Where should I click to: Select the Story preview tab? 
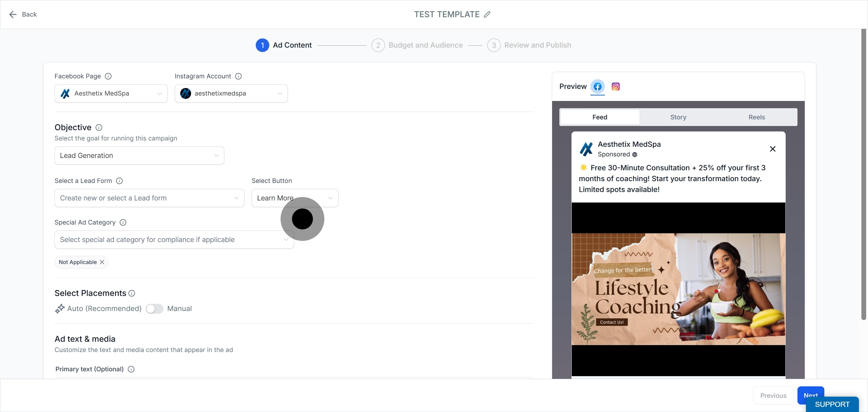click(678, 117)
